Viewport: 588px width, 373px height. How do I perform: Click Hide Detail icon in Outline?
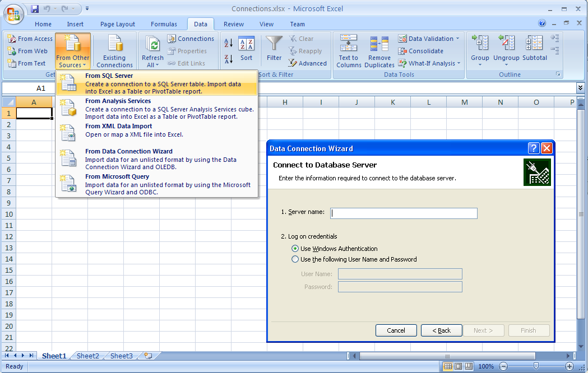point(555,50)
